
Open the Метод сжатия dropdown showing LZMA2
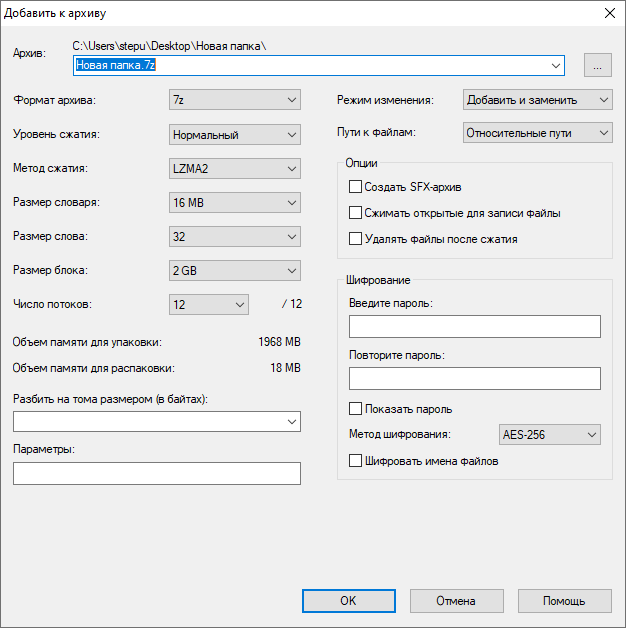pyautogui.click(x=235, y=169)
